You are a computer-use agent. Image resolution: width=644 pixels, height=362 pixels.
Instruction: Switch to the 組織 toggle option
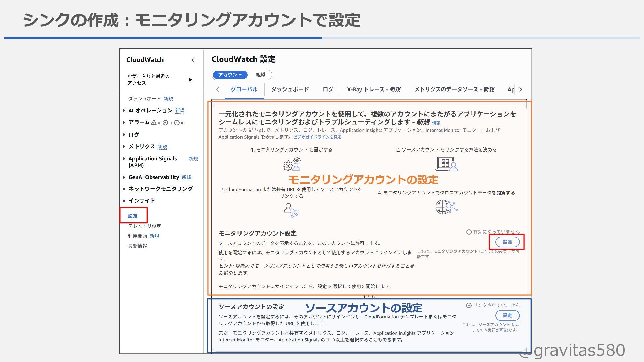261,75
